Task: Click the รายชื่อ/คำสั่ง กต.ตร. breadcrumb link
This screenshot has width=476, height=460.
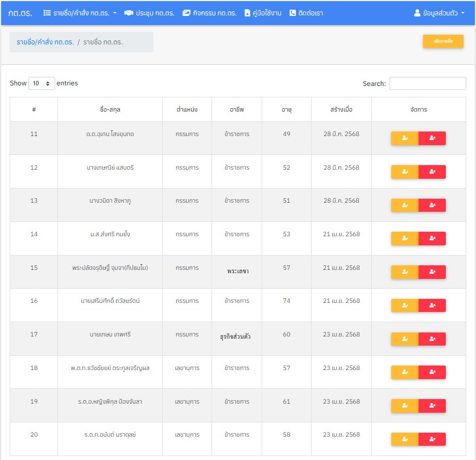Action: click(45, 42)
